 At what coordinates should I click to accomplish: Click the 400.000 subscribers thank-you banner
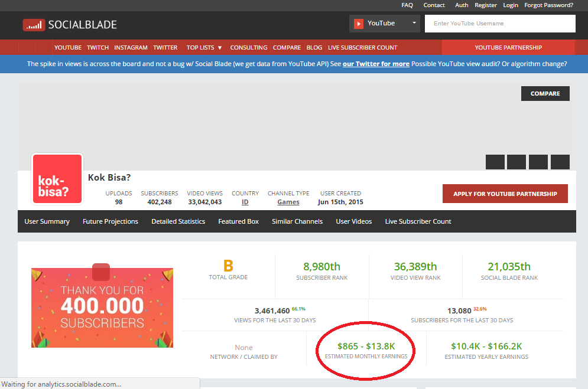coord(102,308)
